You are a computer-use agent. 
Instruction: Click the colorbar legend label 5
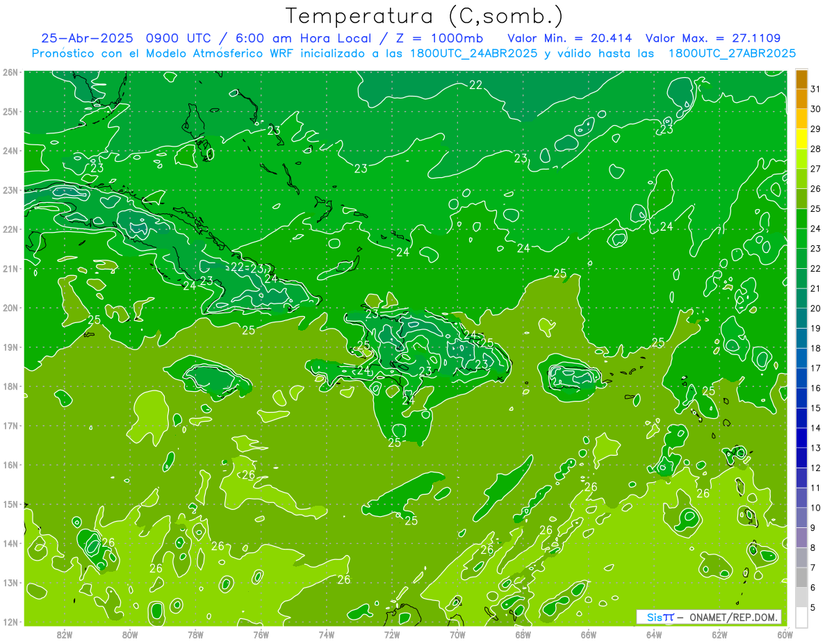814,608
